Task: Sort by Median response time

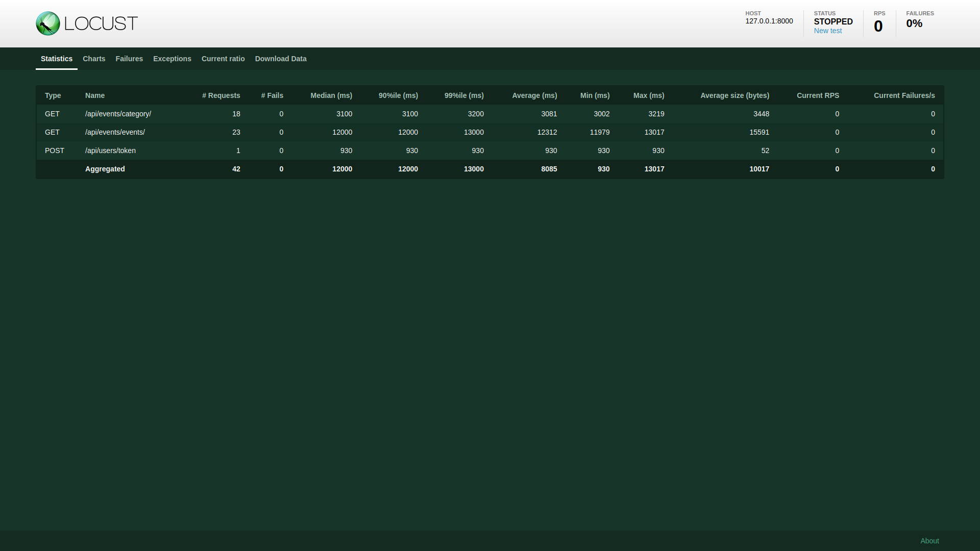Action: pos(331,95)
